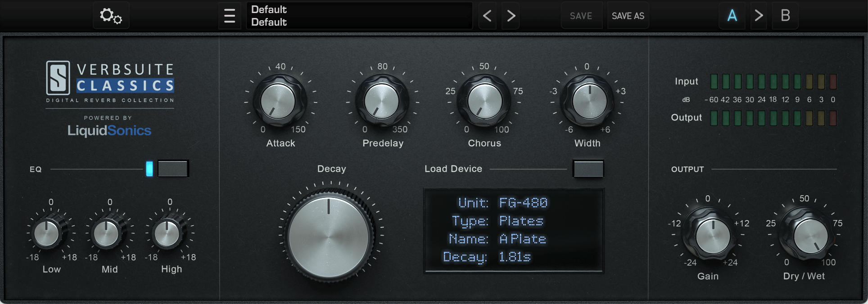Click the Dry / Wet knob
The height and width of the screenshot is (304, 868).
pyautogui.click(x=810, y=236)
